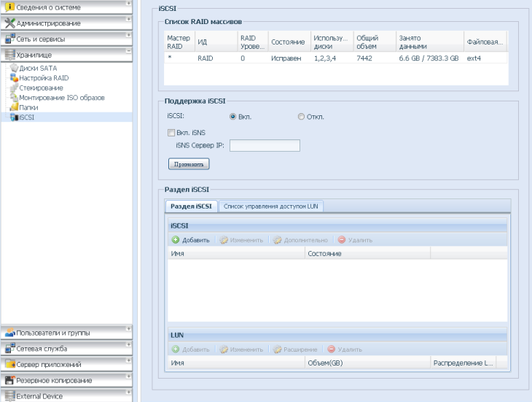Viewport: 532px width, 402px height.
Task: Click the Сетевая служба icon
Action: coord(10,348)
